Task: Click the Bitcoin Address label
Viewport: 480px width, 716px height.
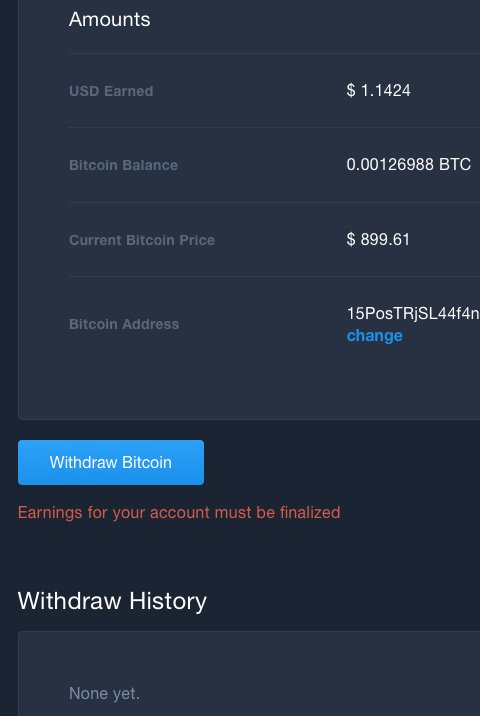Action: click(124, 324)
